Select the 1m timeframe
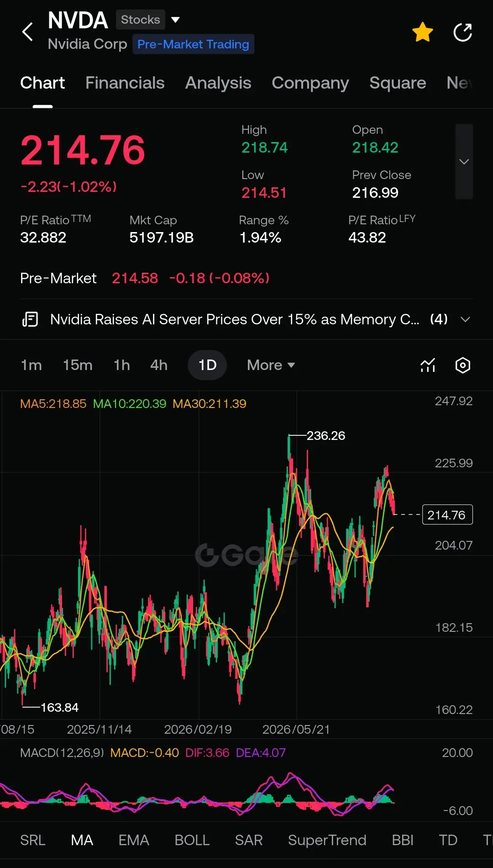The image size is (493, 868). [31, 365]
